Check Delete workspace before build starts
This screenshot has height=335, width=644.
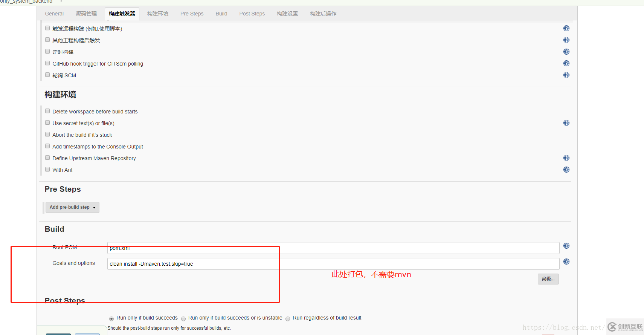[47, 111]
